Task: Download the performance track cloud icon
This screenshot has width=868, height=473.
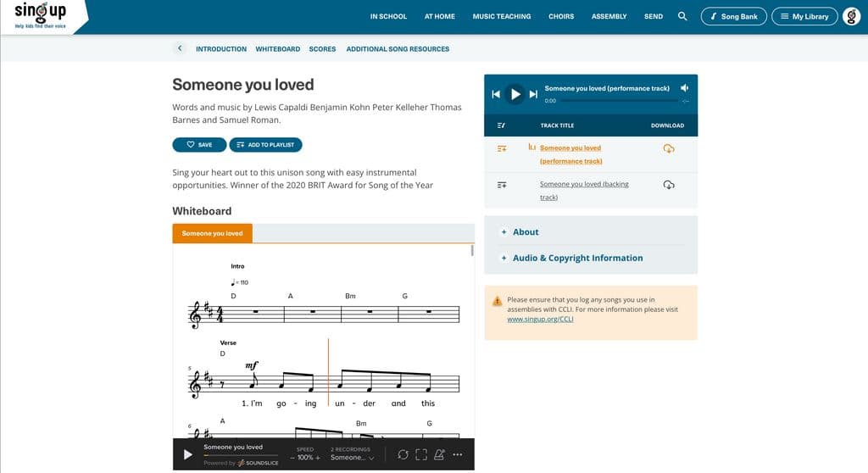Action: [x=669, y=148]
